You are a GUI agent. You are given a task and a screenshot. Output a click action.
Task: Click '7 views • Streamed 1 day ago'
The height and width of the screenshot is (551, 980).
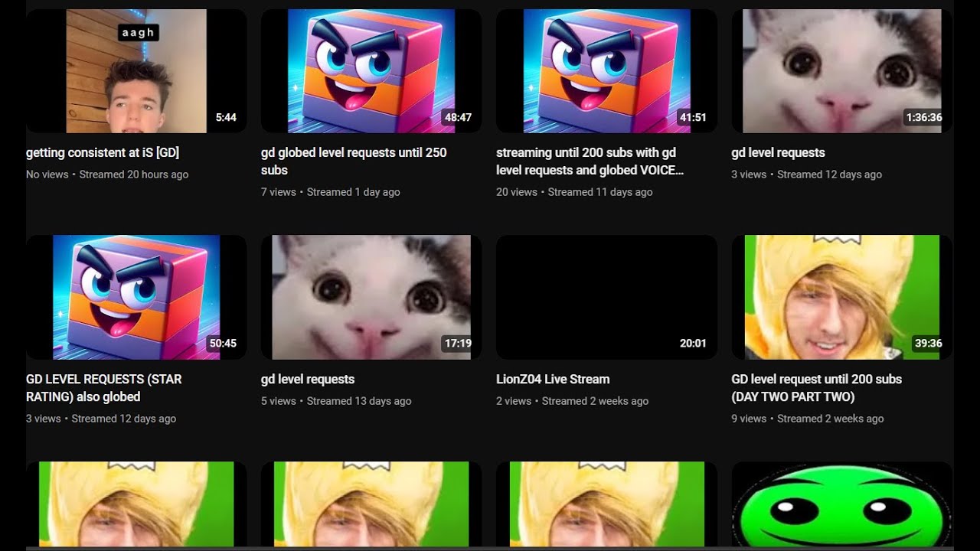[331, 192]
